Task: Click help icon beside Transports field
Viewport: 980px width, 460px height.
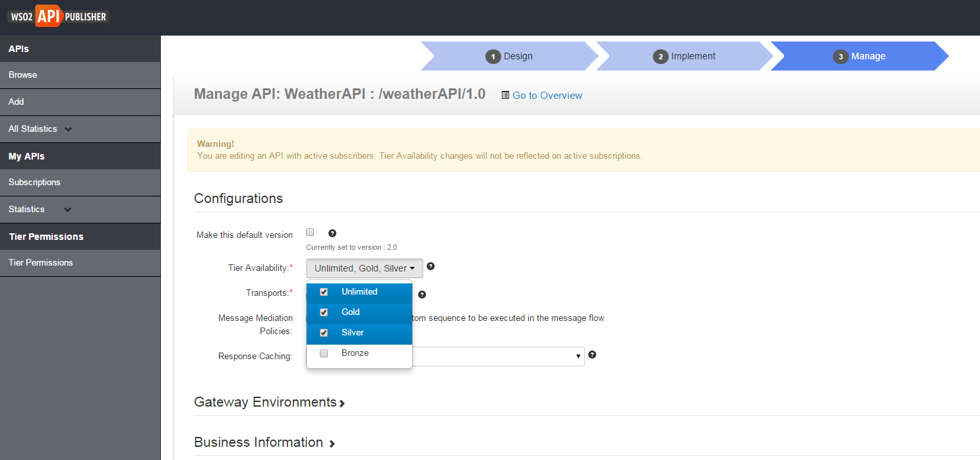Action: (x=422, y=295)
